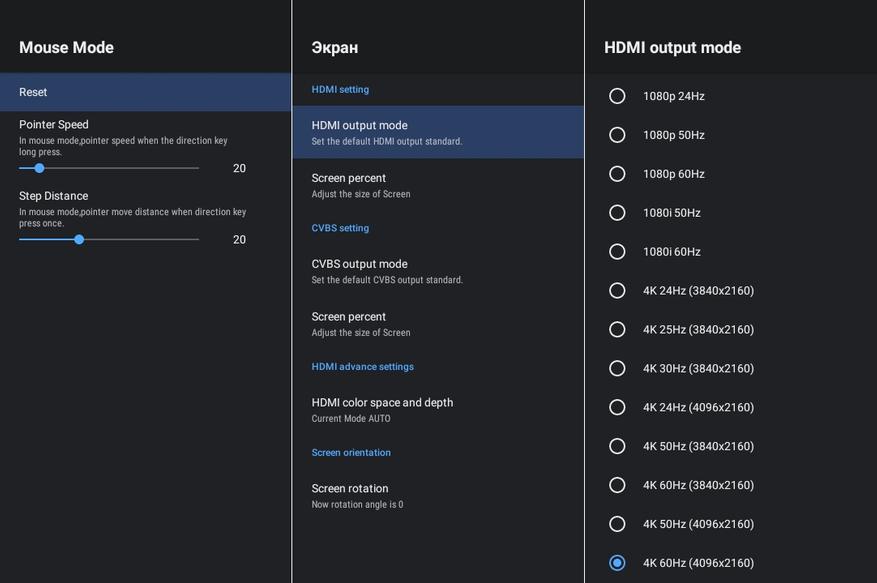Select 4K 60Hz (3840x2160) option
The width and height of the screenshot is (877, 583).
(x=617, y=485)
